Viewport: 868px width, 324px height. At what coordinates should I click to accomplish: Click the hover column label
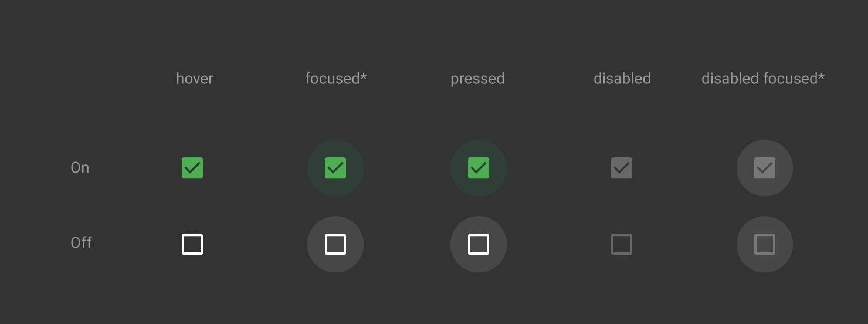pos(195,79)
